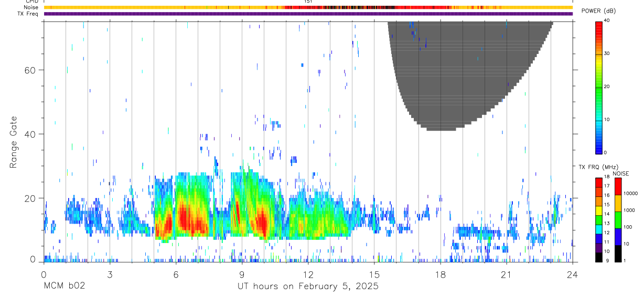Click 'UT hours on February 5, 2025' axis title
This screenshot has height=297, width=644.
308,287
